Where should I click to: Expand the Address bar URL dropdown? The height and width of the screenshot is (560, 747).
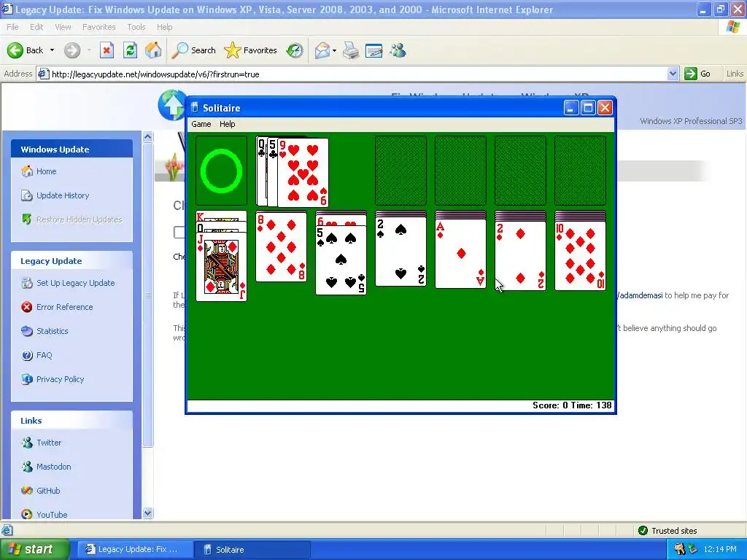[673, 74]
